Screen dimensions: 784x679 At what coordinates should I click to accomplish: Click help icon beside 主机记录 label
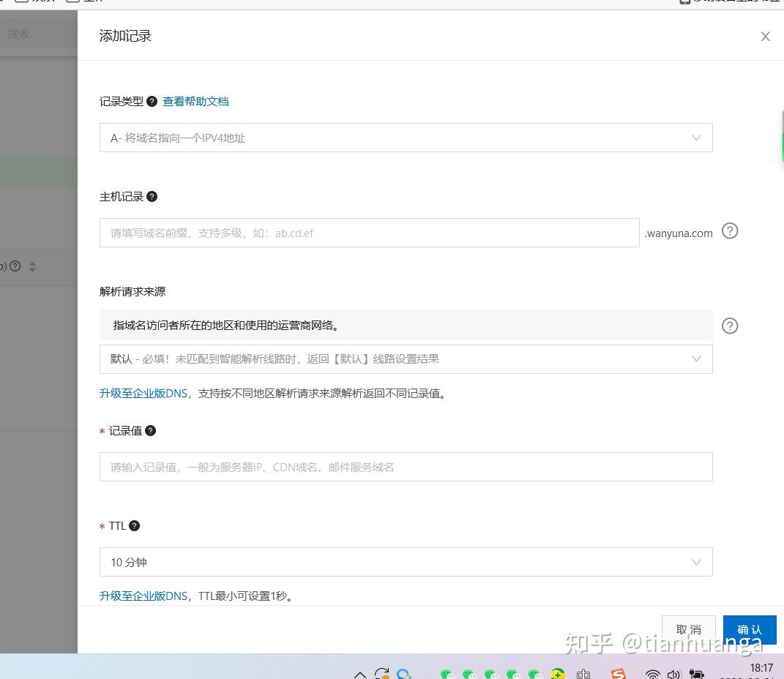[152, 197]
